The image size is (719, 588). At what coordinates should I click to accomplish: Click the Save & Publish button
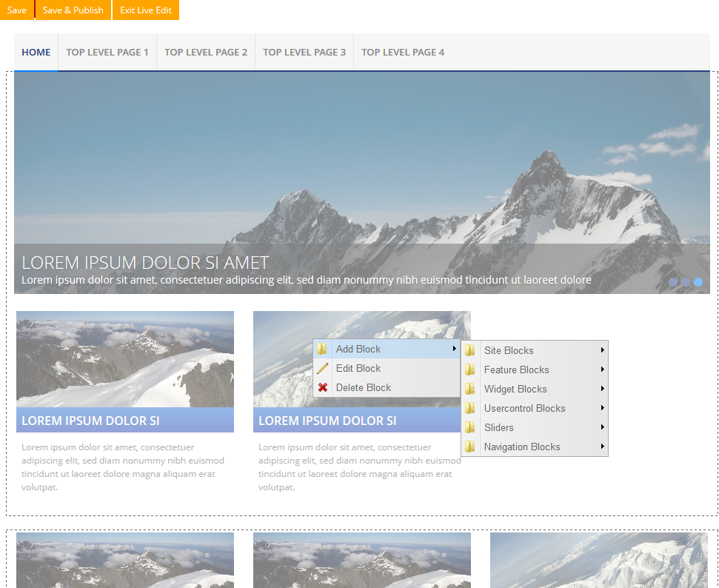click(73, 10)
